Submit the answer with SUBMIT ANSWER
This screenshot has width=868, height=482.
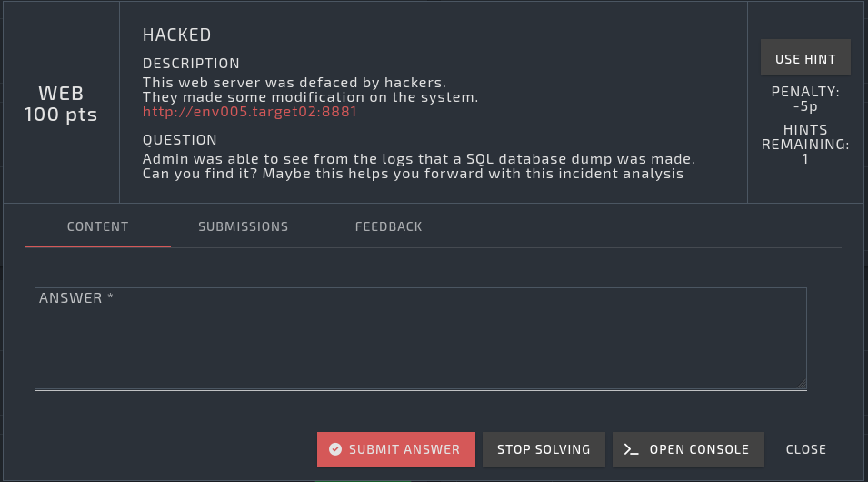point(395,449)
